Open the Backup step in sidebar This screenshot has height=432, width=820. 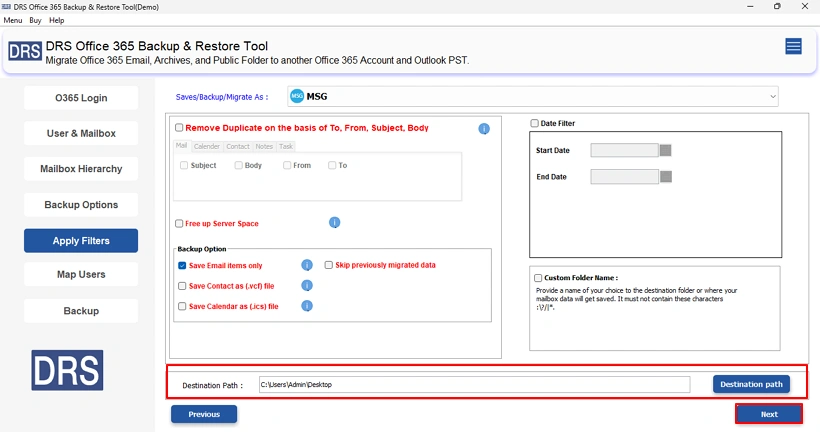81,311
